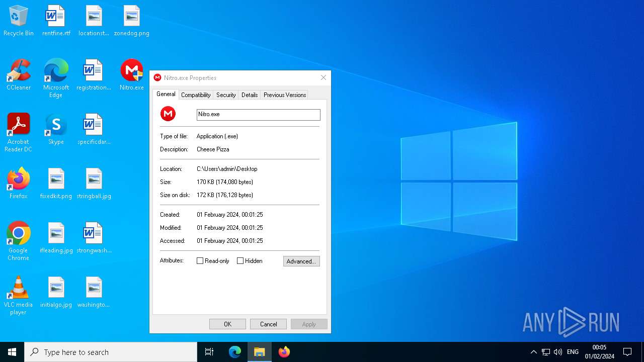The image size is (644, 362).
Task: Select ifleading.jpg desktop file
Action: pos(56,238)
